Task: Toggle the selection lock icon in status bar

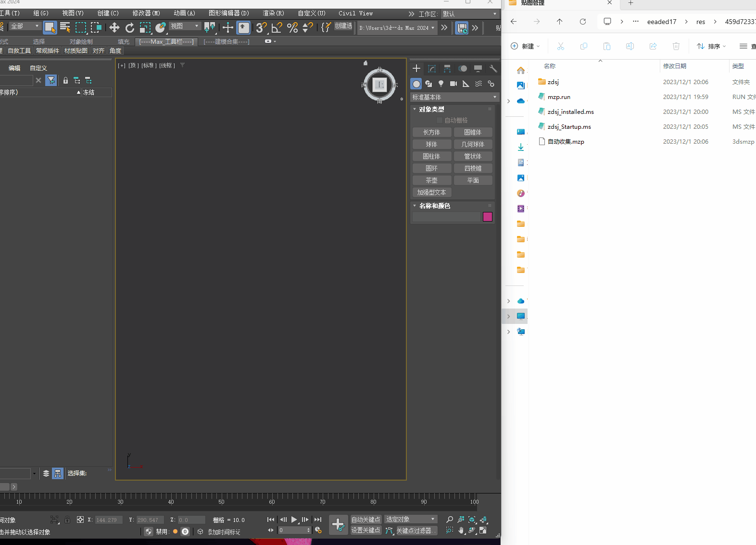Action: point(67,520)
